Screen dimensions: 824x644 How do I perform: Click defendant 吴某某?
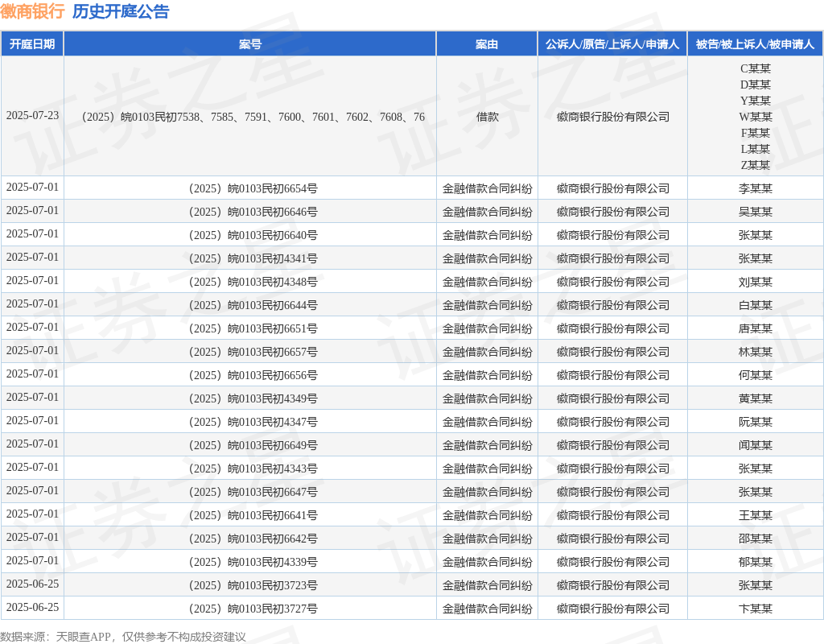coord(755,212)
